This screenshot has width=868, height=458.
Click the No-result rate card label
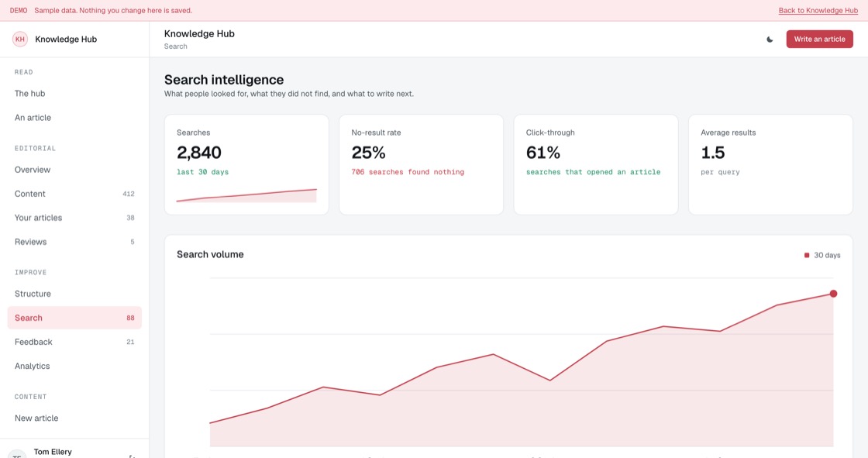point(376,133)
